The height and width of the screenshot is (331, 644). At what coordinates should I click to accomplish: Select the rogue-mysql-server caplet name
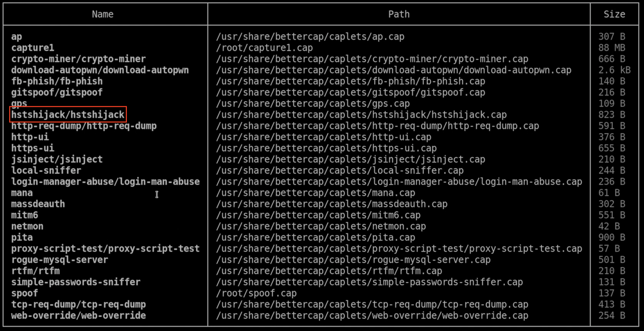60,260
